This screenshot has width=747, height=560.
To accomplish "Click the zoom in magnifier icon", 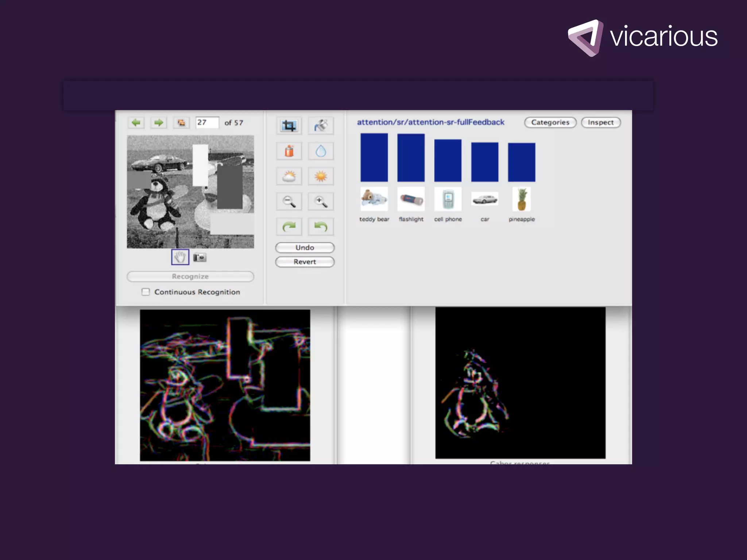I will (321, 202).
